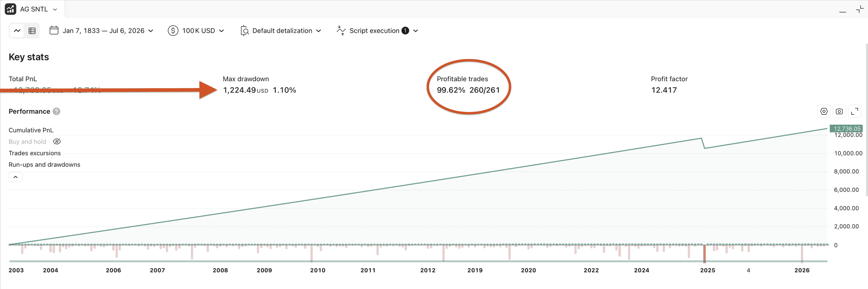Click the 2004 label on time axis

click(51, 270)
